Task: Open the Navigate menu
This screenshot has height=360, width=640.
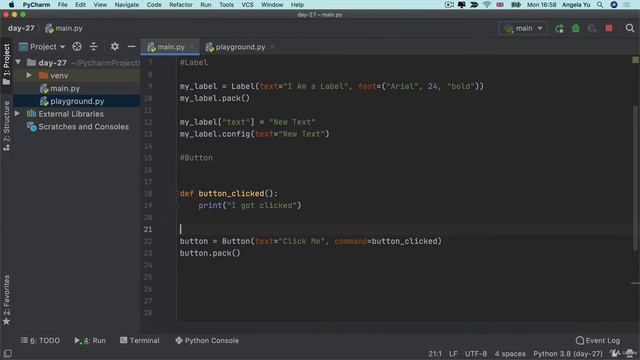Action: coord(127,5)
